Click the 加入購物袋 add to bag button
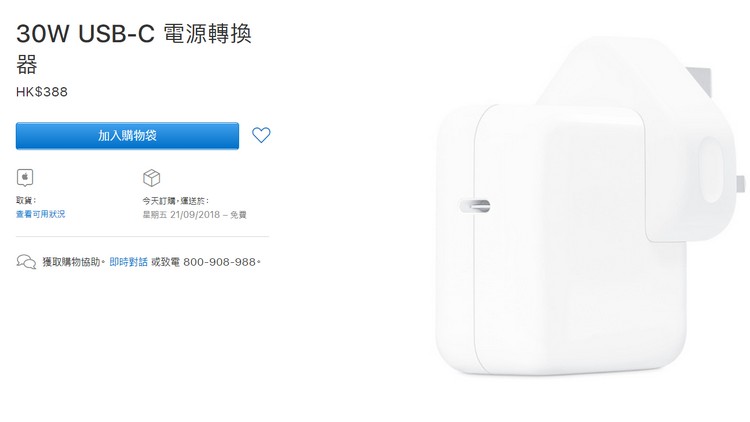Image resolution: width=750 pixels, height=422 pixels. click(x=127, y=135)
